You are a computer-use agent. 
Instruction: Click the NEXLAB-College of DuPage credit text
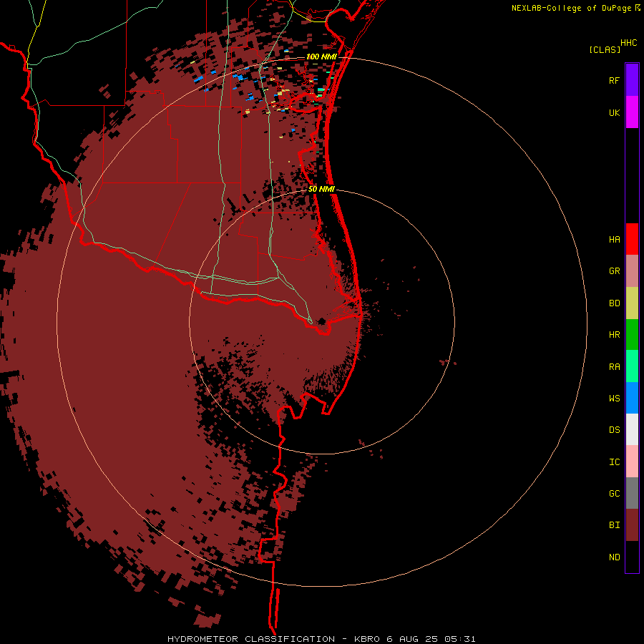(571, 8)
